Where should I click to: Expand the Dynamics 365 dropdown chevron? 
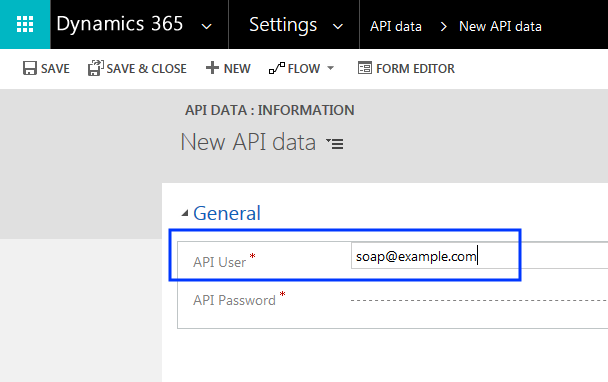point(207,26)
